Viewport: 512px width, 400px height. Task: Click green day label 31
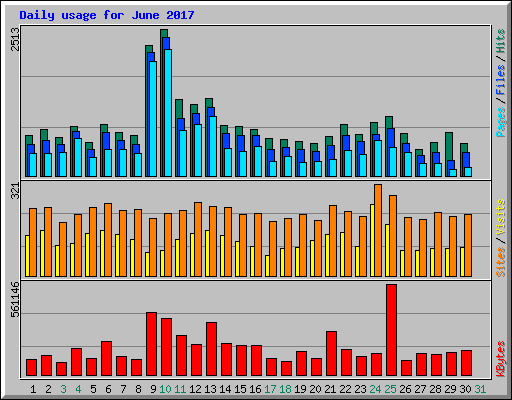(480, 389)
